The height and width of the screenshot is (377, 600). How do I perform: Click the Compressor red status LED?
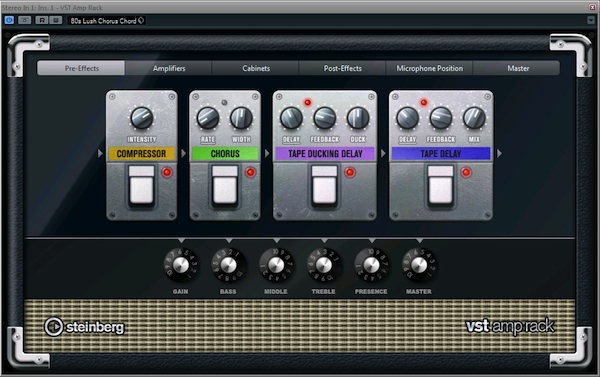tap(167, 172)
